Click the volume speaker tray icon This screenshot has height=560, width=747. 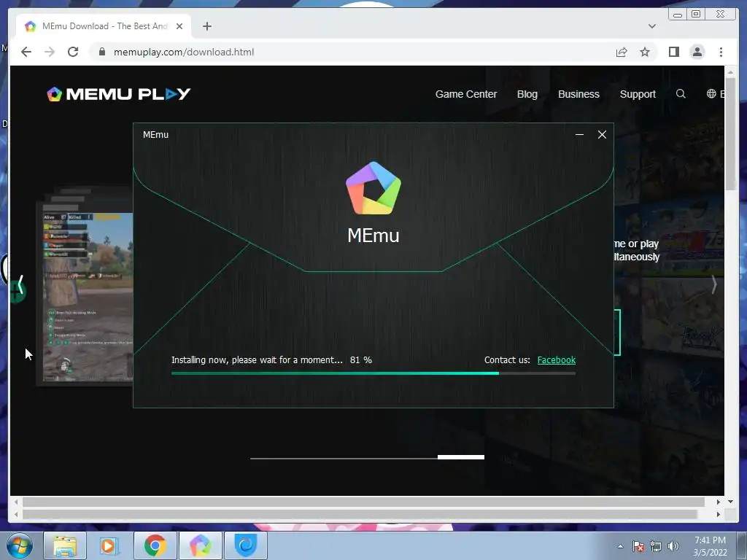tap(673, 547)
